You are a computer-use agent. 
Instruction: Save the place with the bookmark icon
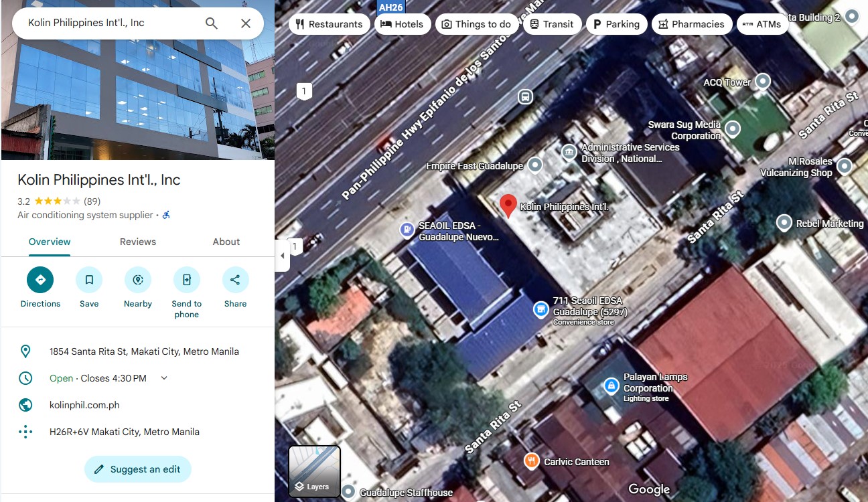tap(89, 280)
